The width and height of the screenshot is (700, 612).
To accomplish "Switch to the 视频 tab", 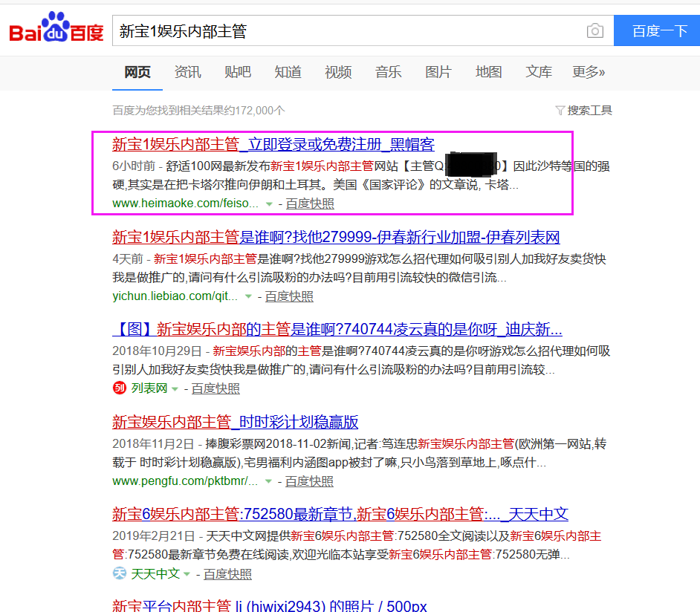I will [x=338, y=72].
